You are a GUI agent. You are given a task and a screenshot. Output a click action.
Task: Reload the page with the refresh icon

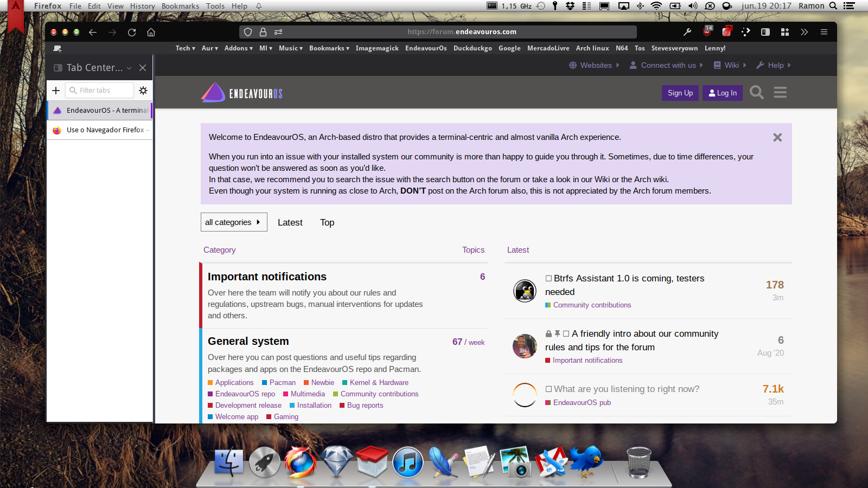point(132,32)
